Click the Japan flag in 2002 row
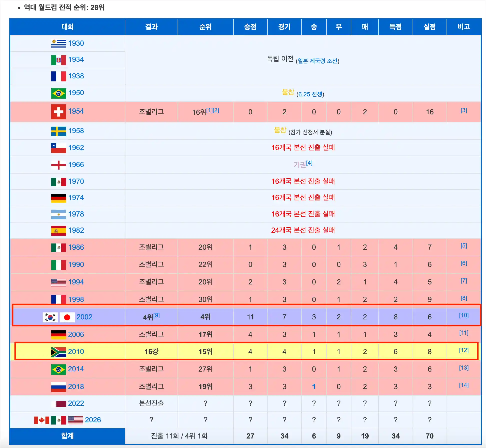 (67, 317)
